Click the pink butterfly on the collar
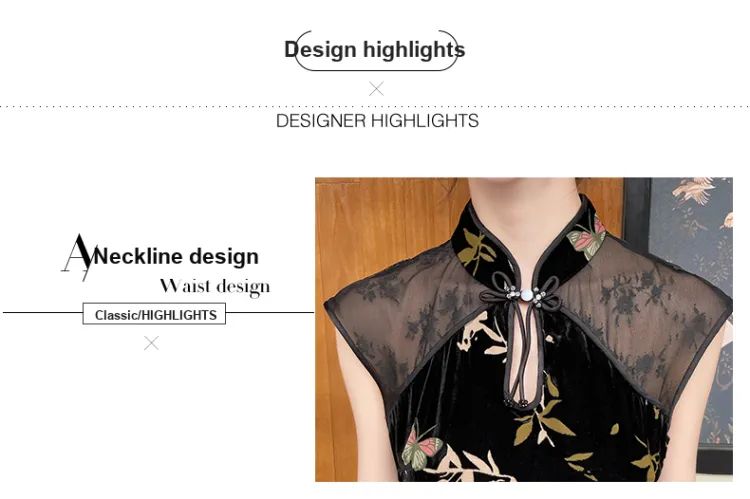Viewport: 750px width, 499px height. (587, 236)
